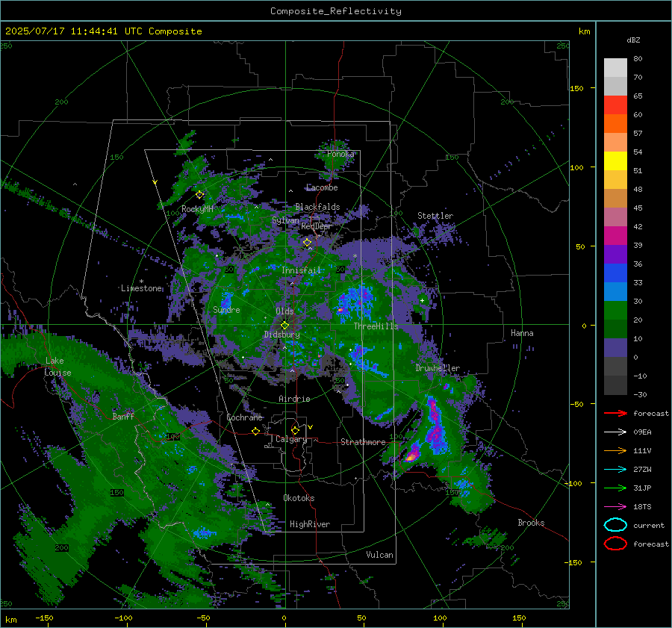Image resolution: width=672 pixels, height=628 pixels.
Task: Click the Blackfalds city label
Action: click(x=317, y=207)
